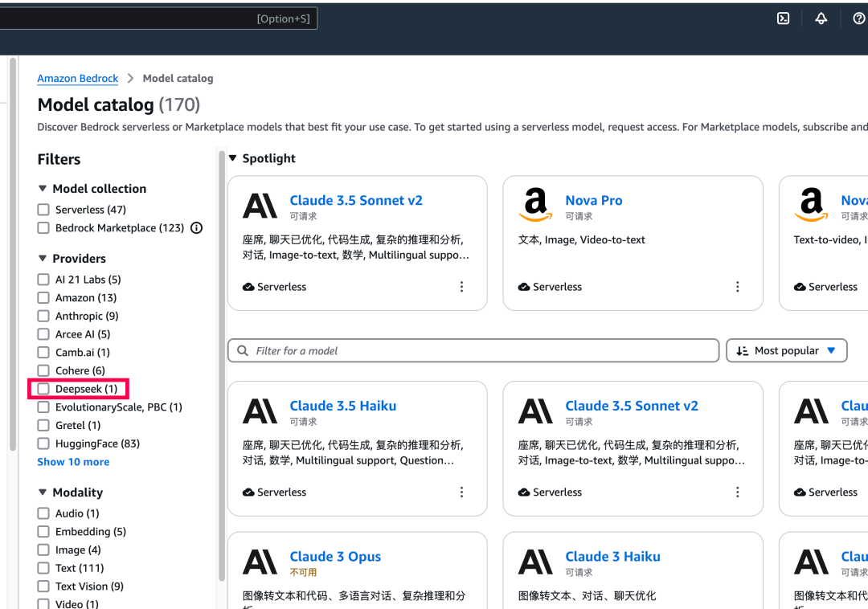Open the CloudShell terminal icon
This screenshot has width=868, height=609.
click(x=783, y=18)
